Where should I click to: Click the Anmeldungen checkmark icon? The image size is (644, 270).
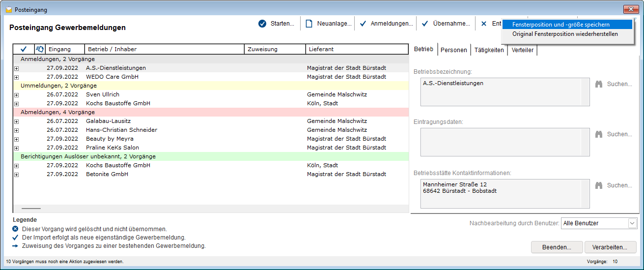363,24
